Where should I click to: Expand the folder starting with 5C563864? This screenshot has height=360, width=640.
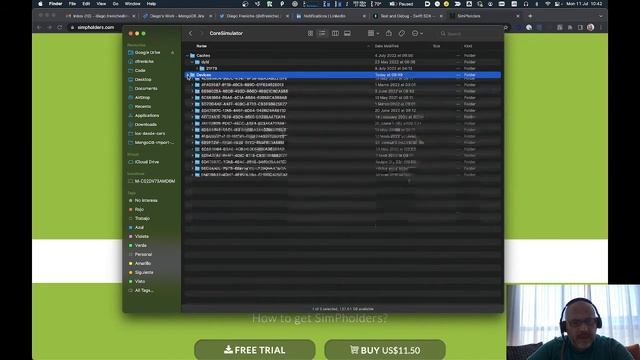click(x=193, y=98)
